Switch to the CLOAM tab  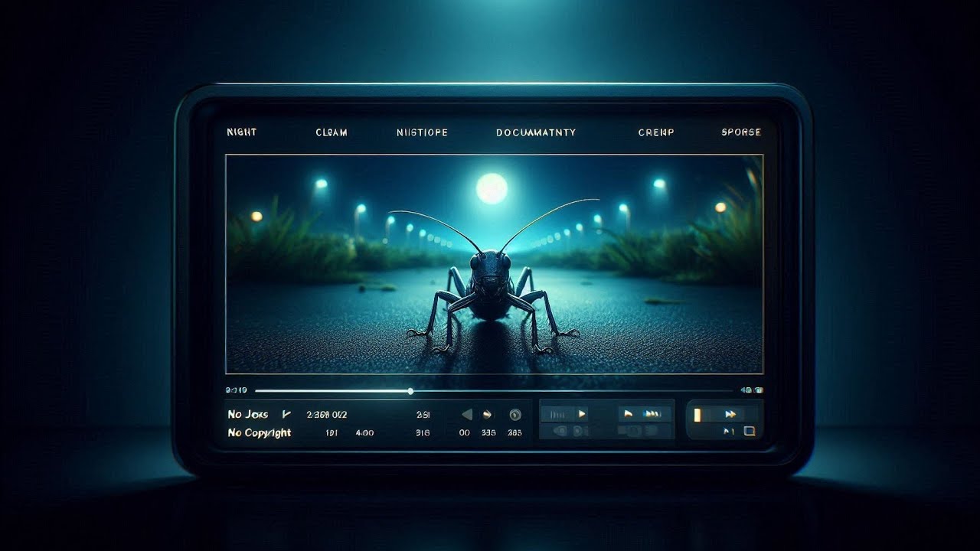[x=332, y=132]
